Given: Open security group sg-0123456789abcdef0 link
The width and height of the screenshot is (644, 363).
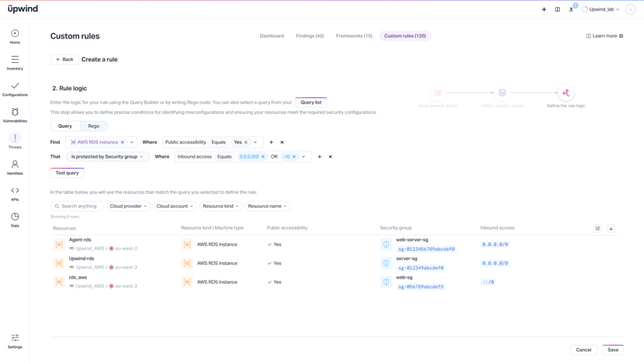Looking at the screenshot, I should [427, 249].
